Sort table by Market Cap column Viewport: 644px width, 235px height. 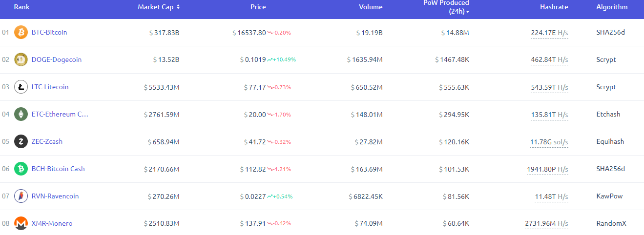pyautogui.click(x=159, y=7)
